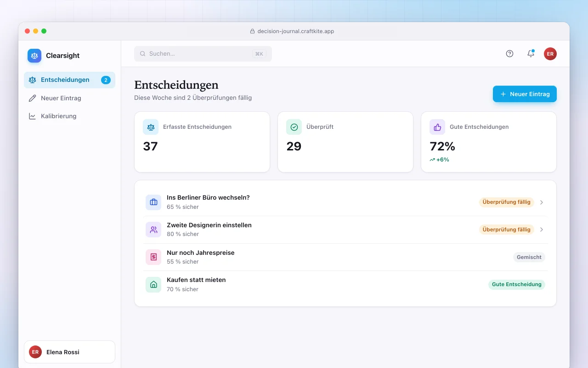Go to Neuer Eintrag in the sidebar
Image resolution: width=588 pixels, height=368 pixels.
[x=69, y=98]
